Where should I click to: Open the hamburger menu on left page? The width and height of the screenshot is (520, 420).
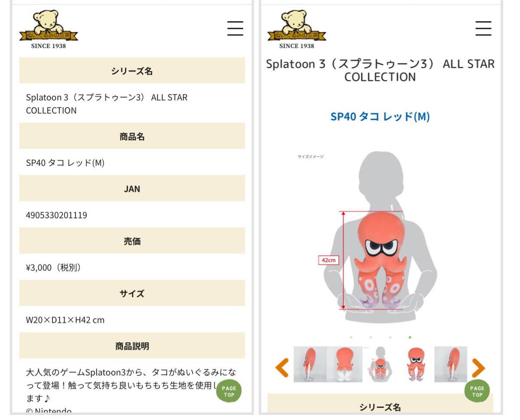235,28
